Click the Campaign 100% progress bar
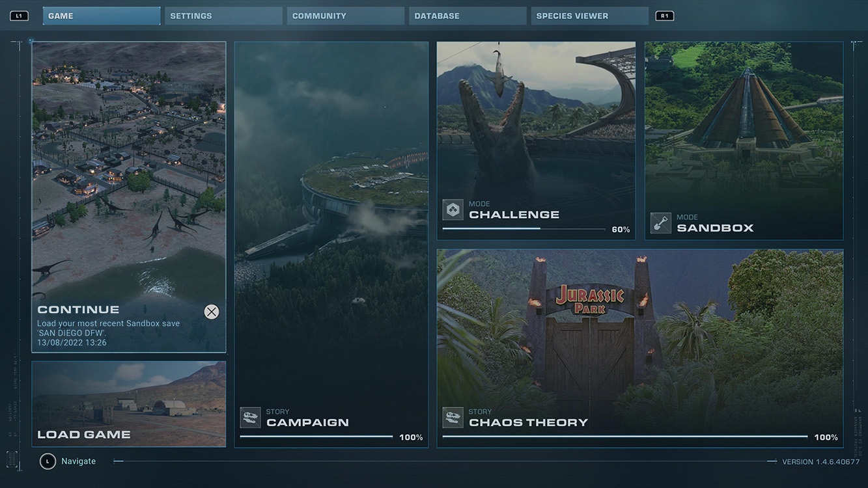Screen dimensions: 868x488 tap(316, 437)
